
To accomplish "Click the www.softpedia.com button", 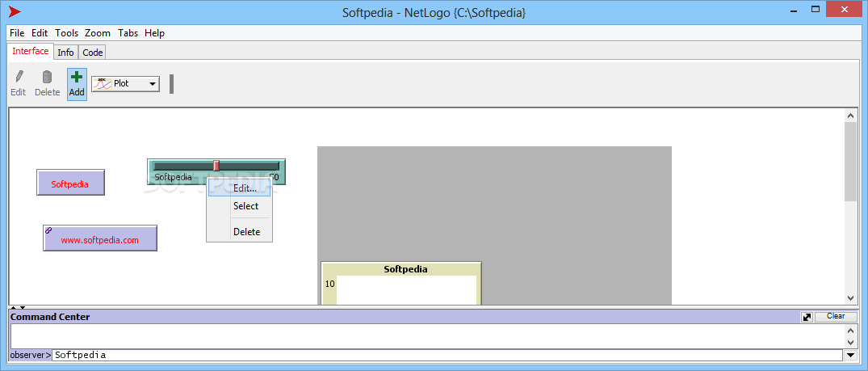I will point(99,238).
